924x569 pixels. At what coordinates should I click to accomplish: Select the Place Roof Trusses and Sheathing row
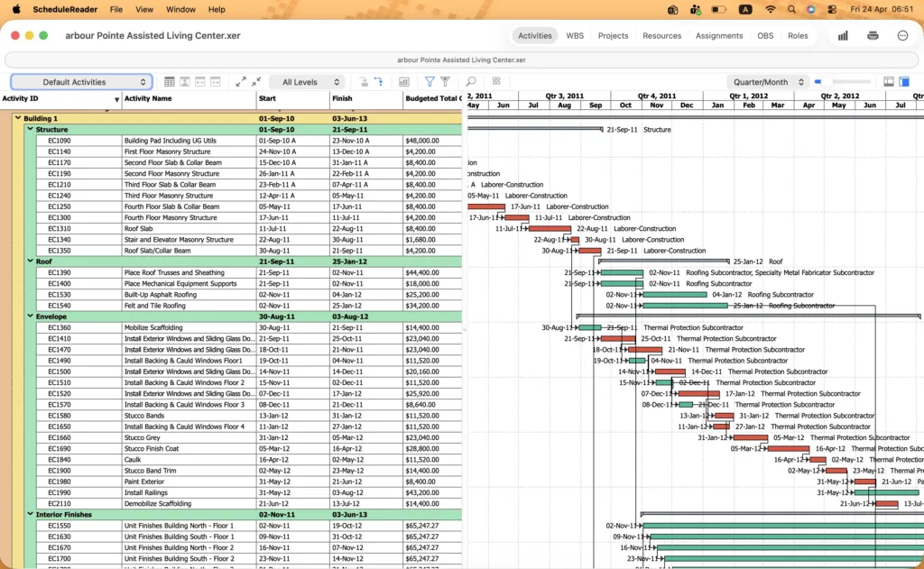click(249, 272)
